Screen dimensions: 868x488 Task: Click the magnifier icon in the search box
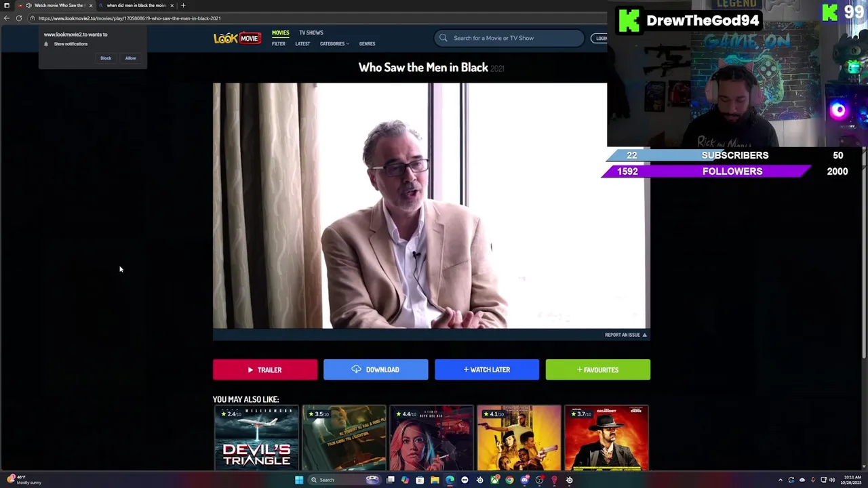coord(443,38)
